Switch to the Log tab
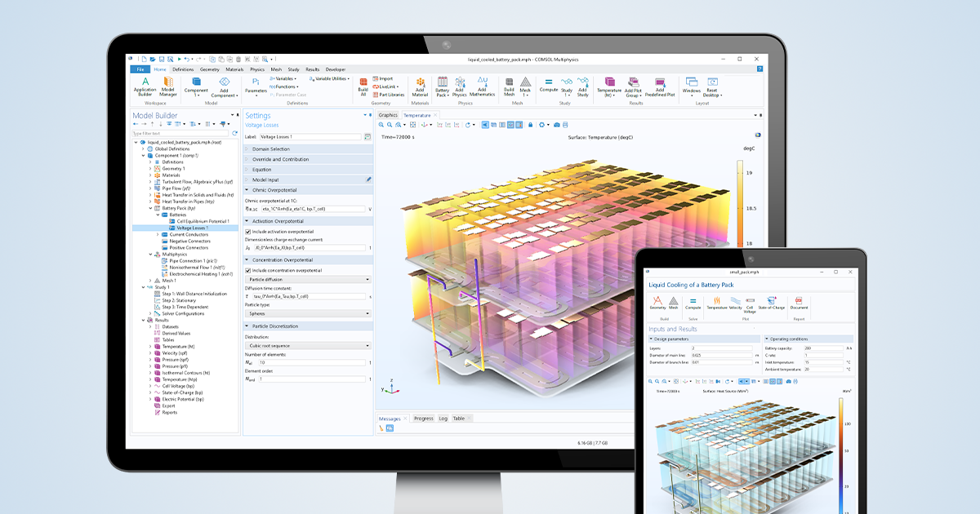 click(443, 419)
